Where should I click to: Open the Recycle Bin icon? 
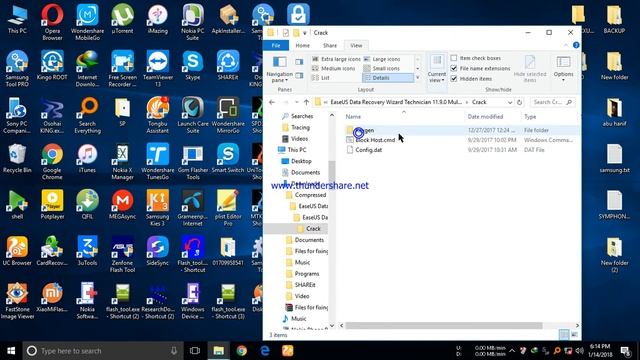(x=17, y=158)
